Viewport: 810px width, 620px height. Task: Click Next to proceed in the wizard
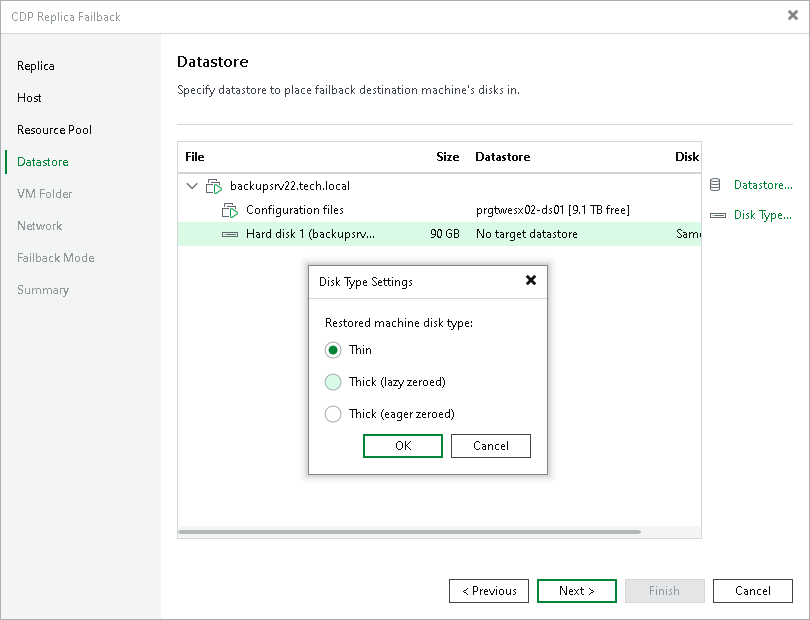(576, 590)
